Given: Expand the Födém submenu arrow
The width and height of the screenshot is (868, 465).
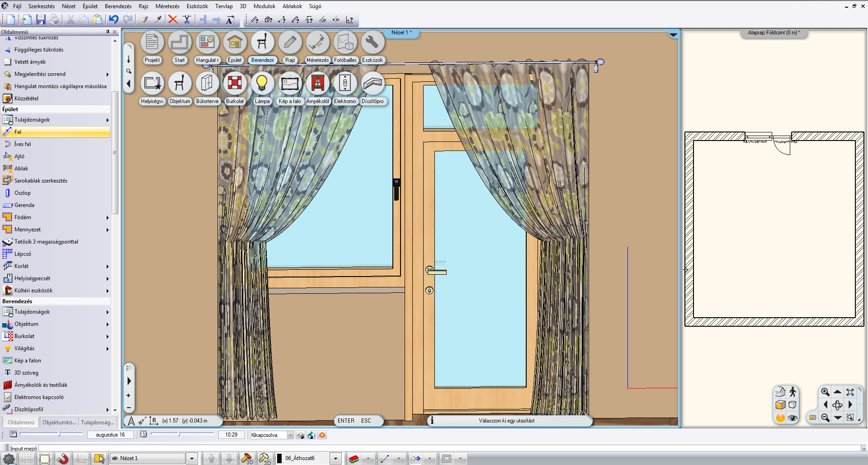Looking at the screenshot, I should click(108, 218).
